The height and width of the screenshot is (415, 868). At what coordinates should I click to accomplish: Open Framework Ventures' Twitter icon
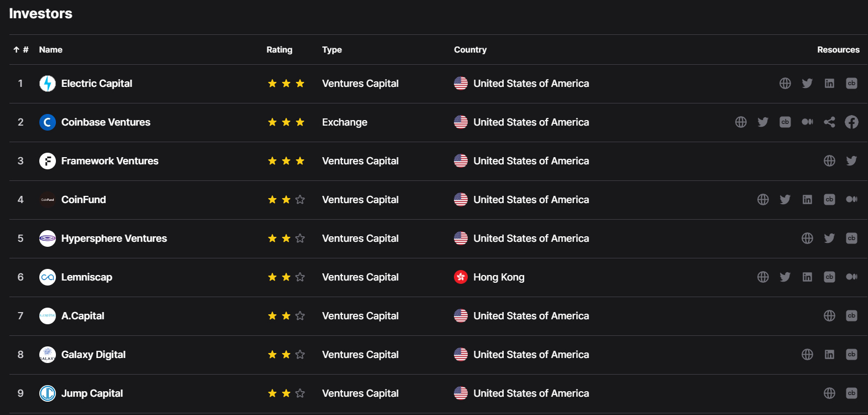pyautogui.click(x=851, y=161)
